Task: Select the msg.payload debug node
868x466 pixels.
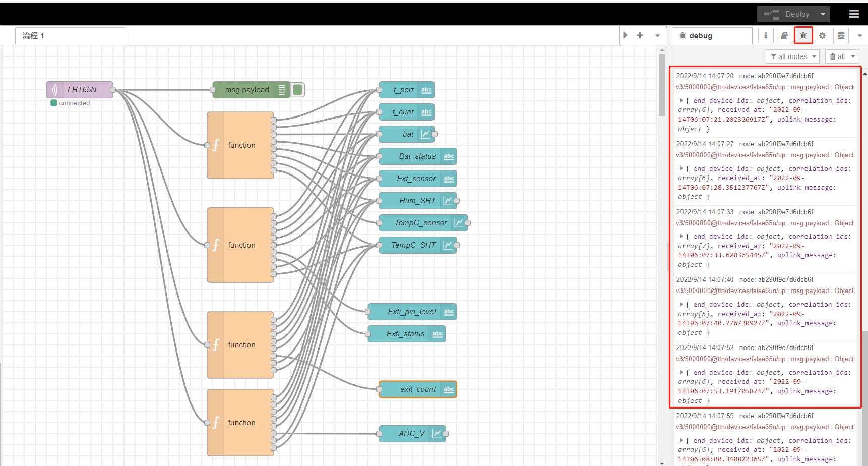Action: (251, 90)
